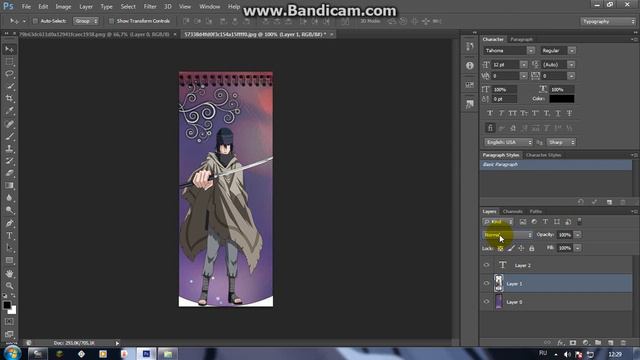Select the Rectangle shape tool
640x360 pixels.
pos(9,260)
